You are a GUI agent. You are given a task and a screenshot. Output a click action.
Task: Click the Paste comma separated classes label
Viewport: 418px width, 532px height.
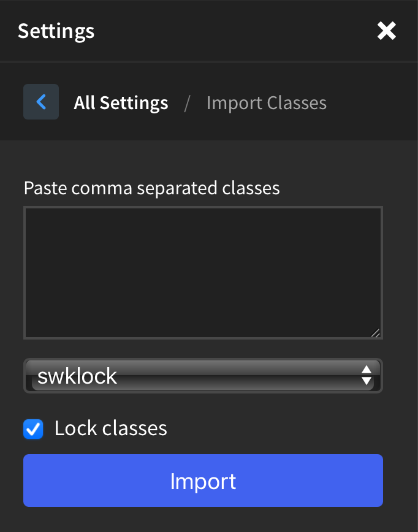pos(151,188)
